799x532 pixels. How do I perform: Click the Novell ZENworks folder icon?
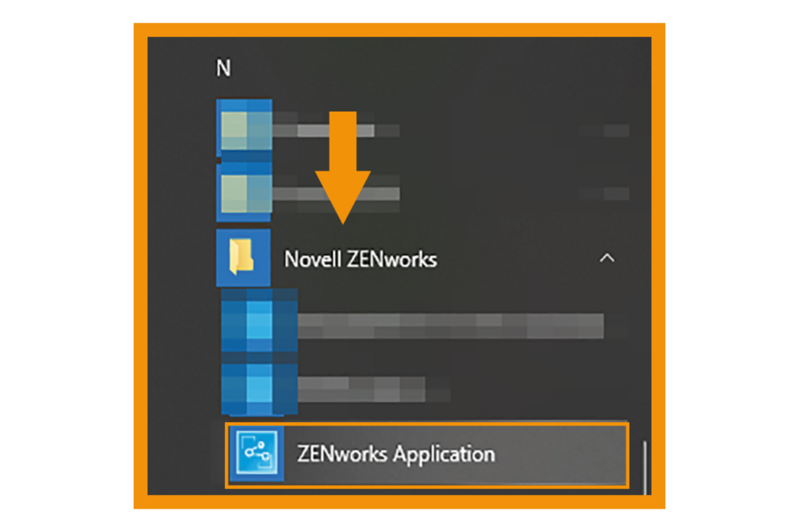(243, 258)
